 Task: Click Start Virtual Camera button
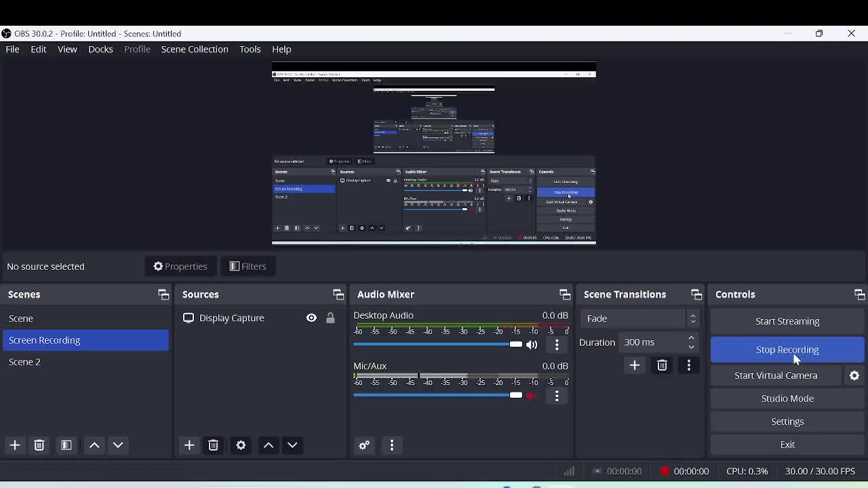pos(776,375)
